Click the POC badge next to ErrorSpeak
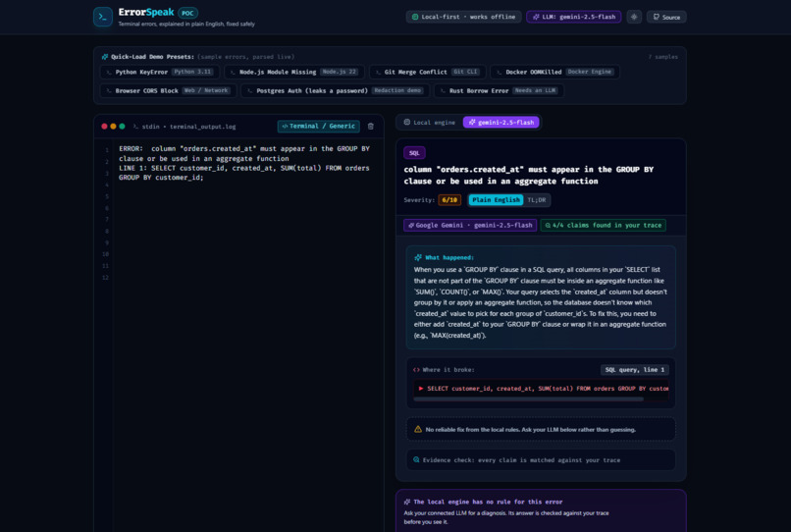The width and height of the screenshot is (791, 532). click(187, 13)
